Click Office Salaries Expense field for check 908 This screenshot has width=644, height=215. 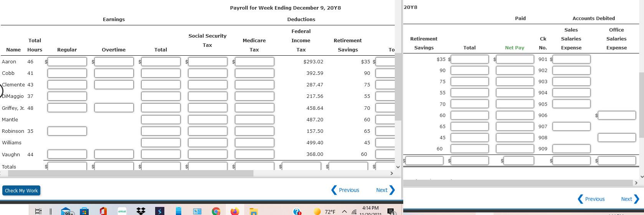(617, 137)
